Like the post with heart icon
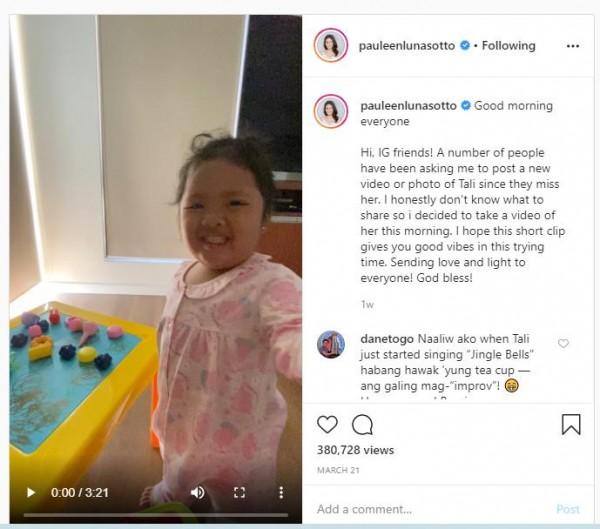600x529 pixels. click(327, 425)
